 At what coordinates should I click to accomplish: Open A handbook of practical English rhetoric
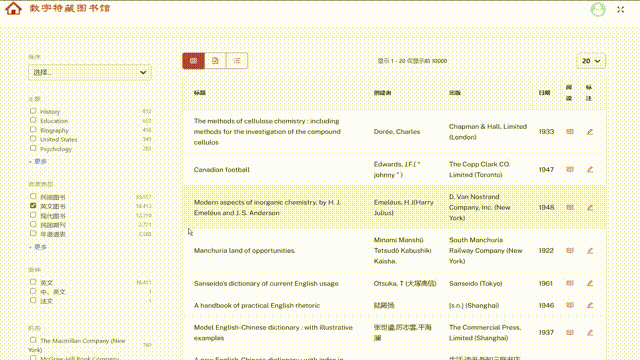pos(257,305)
